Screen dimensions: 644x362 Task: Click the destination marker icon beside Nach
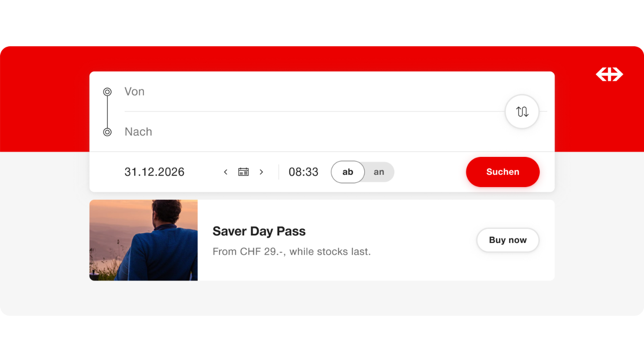point(107,132)
